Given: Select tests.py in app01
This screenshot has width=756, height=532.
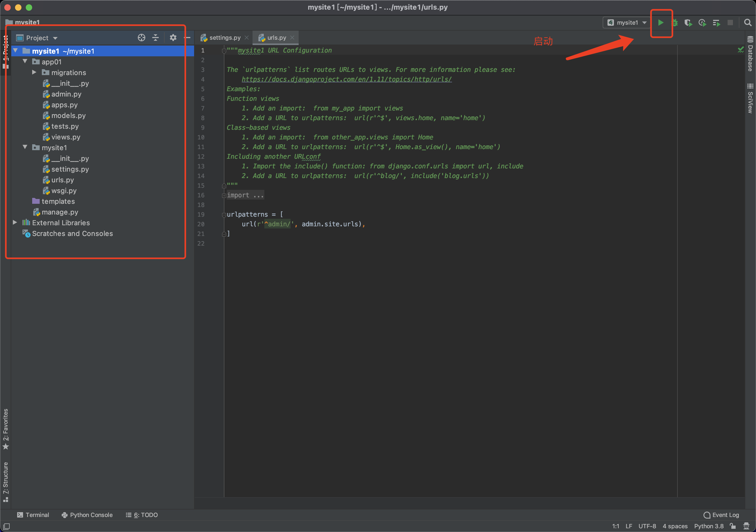Looking at the screenshot, I should [x=61, y=127].
